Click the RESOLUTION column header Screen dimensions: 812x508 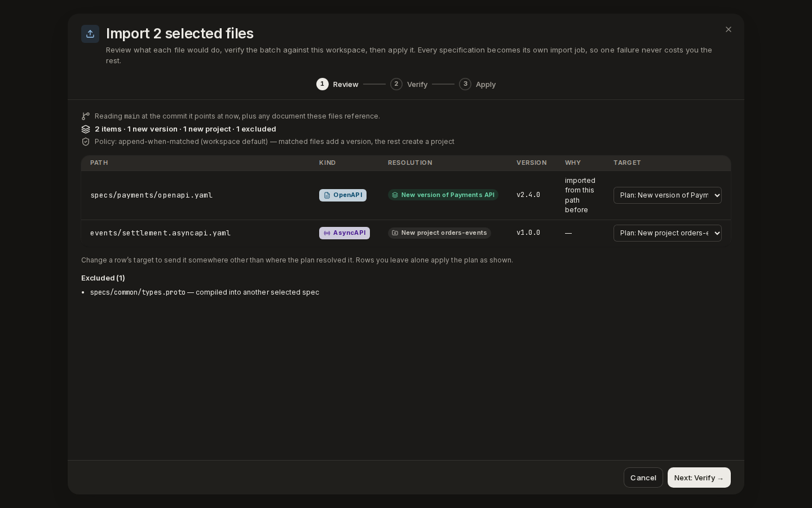[x=410, y=163]
